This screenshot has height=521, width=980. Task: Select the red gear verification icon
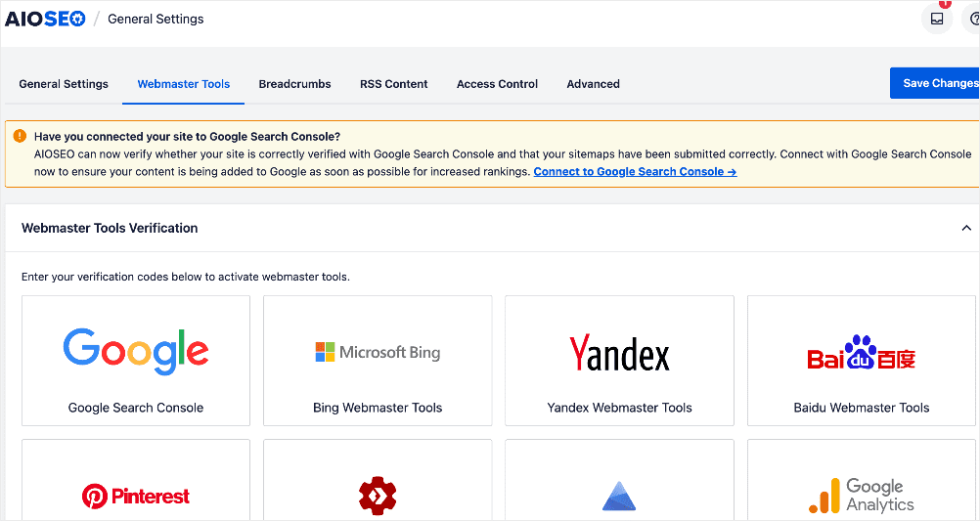click(378, 496)
